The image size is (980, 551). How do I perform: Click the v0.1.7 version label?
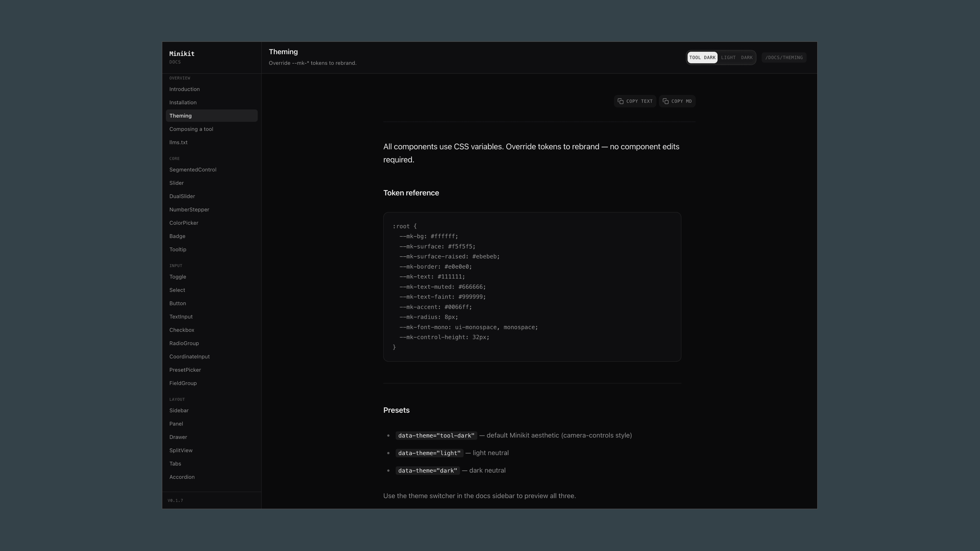pos(175,500)
